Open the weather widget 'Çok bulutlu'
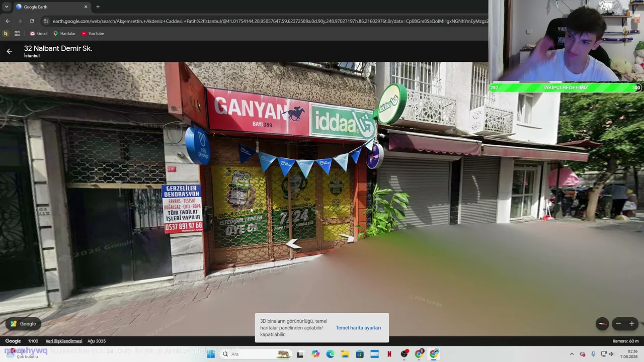The height and width of the screenshot is (362, 644). pos(22,354)
